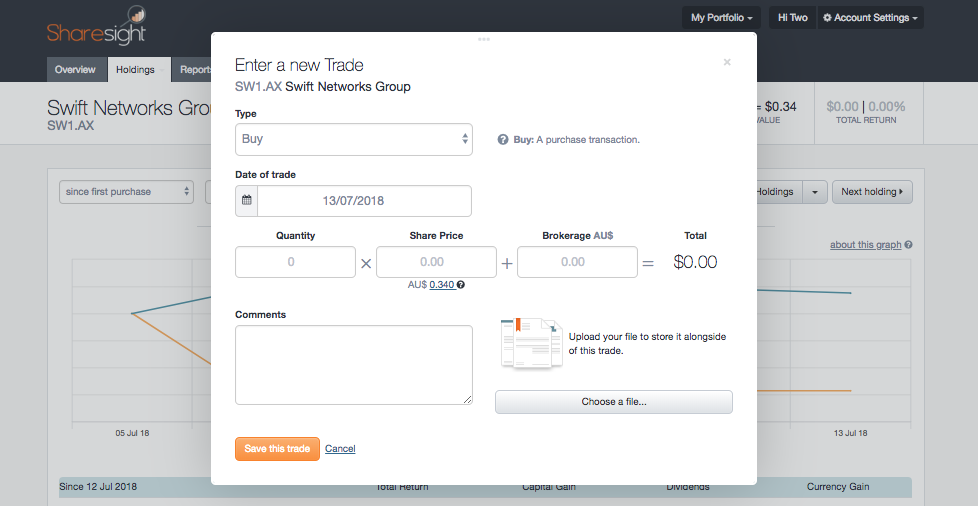Click Save this trade button
978x506 pixels.
click(278, 449)
